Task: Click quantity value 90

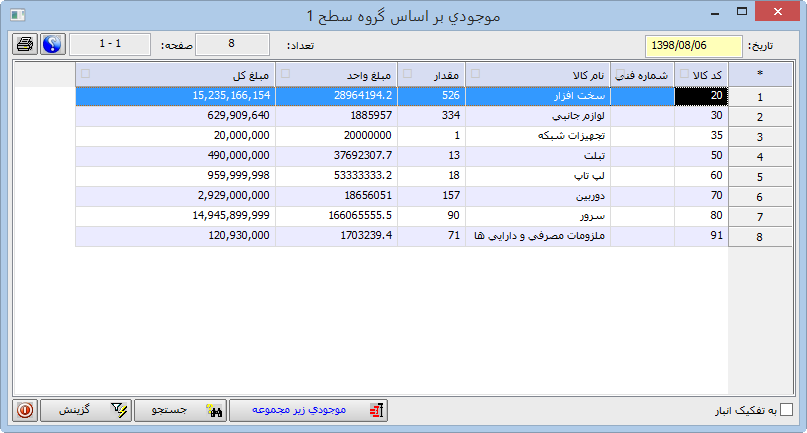Action: [x=453, y=216]
